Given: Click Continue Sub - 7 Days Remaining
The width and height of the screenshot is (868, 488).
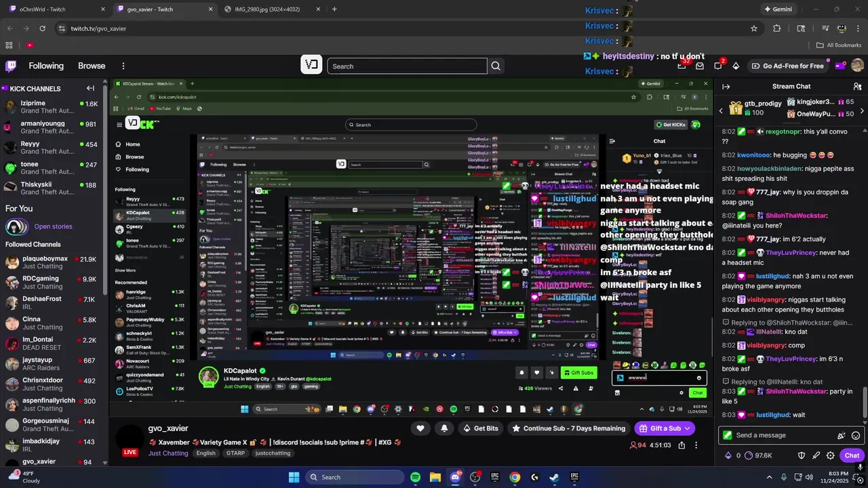Looking at the screenshot, I should point(569,428).
